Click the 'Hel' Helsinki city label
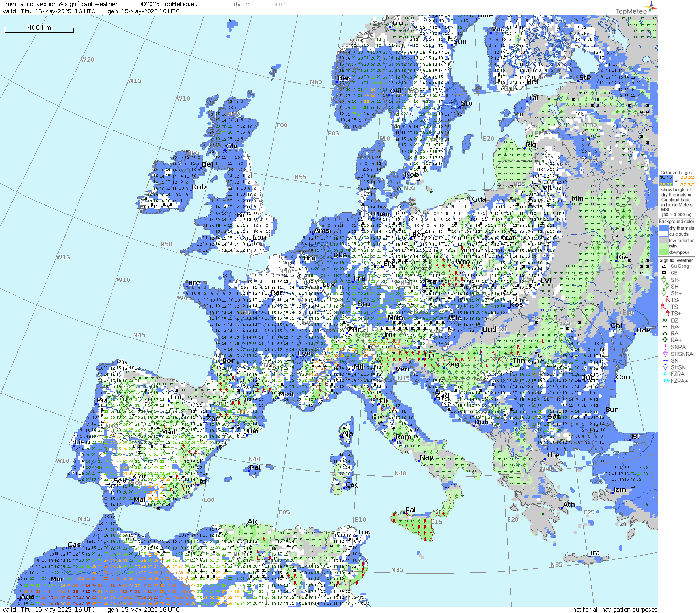This screenshot has height=613, width=700. click(x=532, y=82)
